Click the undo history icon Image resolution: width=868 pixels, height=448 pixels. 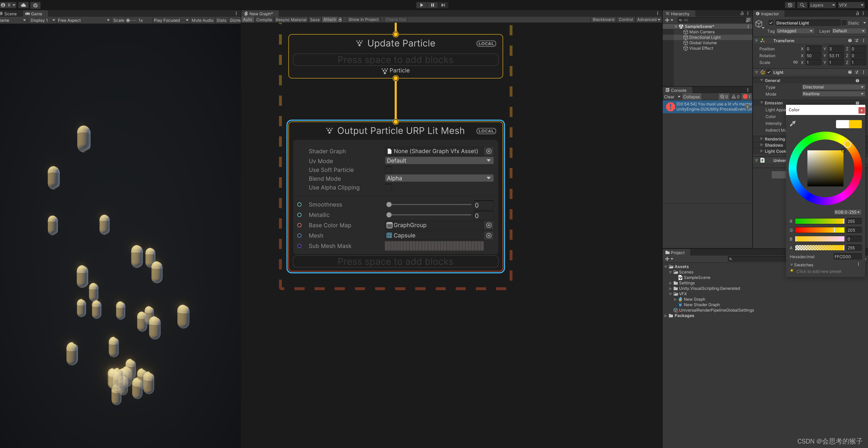tap(790, 5)
